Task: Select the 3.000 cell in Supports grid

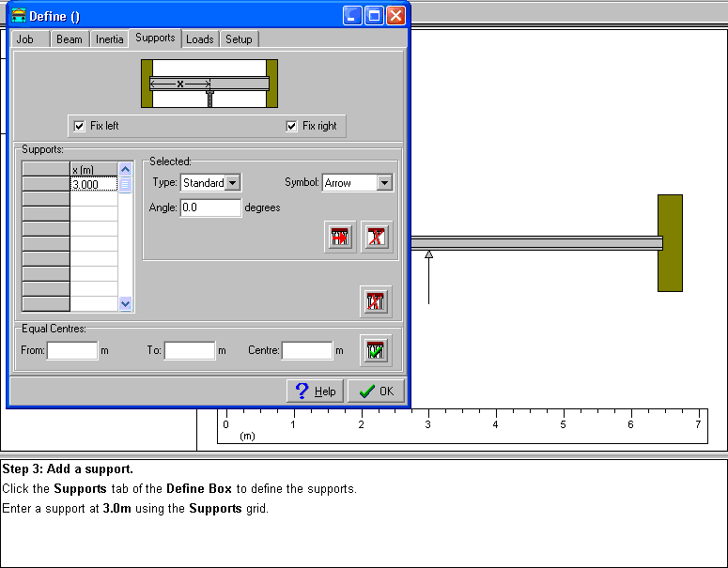Action: tap(93, 185)
